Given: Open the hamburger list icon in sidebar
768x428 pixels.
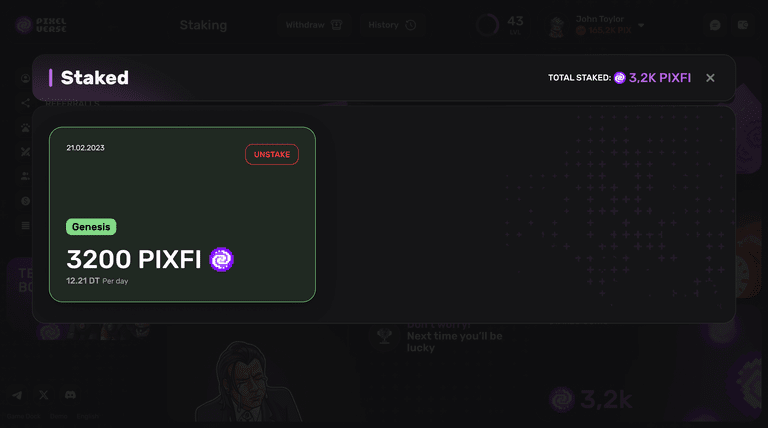Looking at the screenshot, I should 25,225.
